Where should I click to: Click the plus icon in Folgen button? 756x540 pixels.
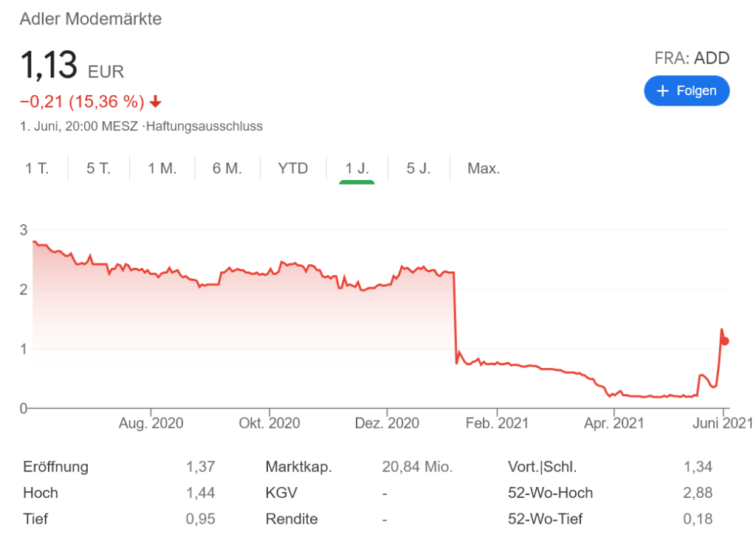(662, 91)
